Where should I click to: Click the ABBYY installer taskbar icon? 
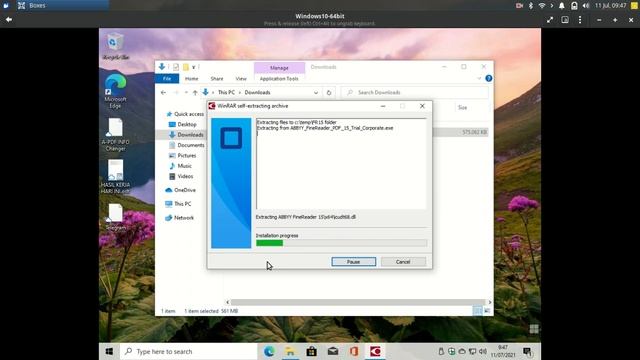[x=375, y=351]
